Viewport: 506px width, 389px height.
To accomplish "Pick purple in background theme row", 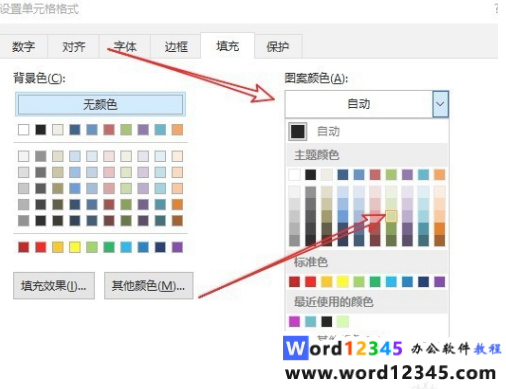I will (x=143, y=130).
